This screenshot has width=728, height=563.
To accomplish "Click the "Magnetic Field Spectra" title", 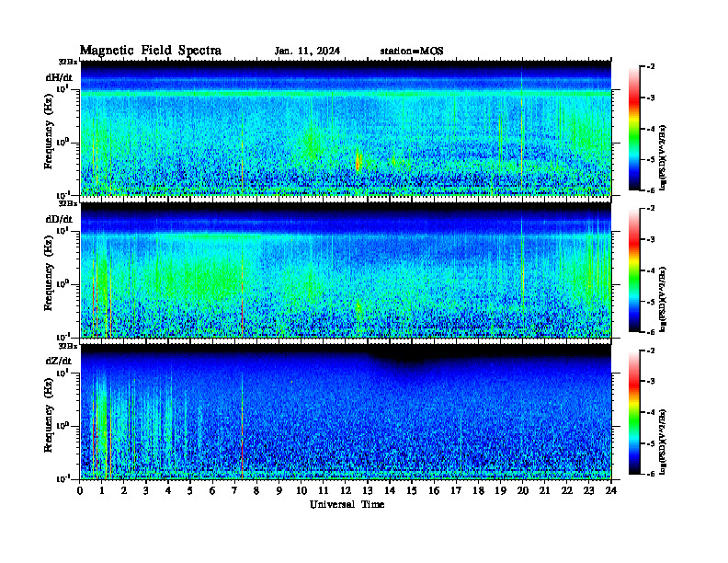I will click(x=151, y=51).
